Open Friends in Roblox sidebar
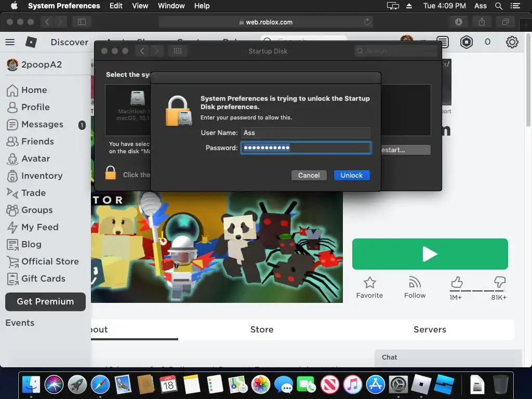 (x=30, y=141)
